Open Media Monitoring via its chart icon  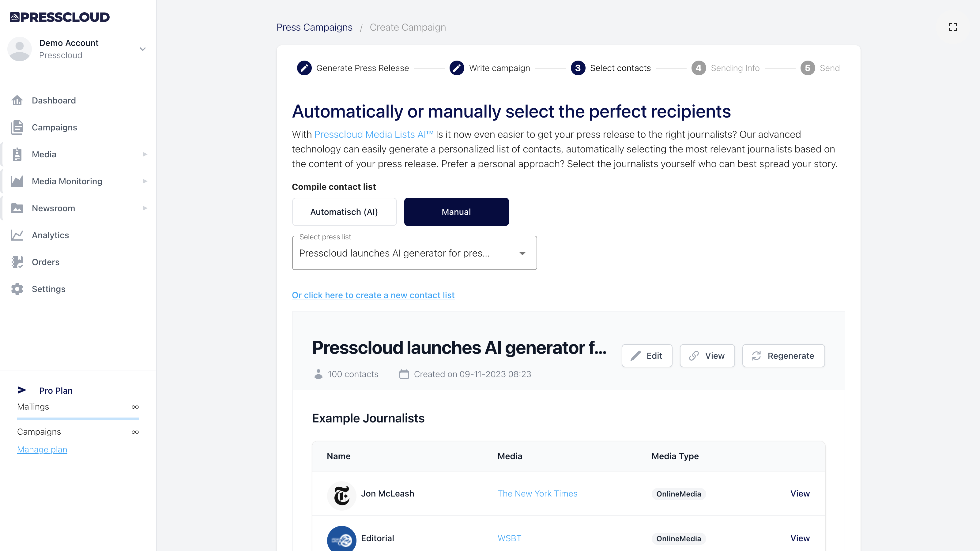[x=17, y=181]
